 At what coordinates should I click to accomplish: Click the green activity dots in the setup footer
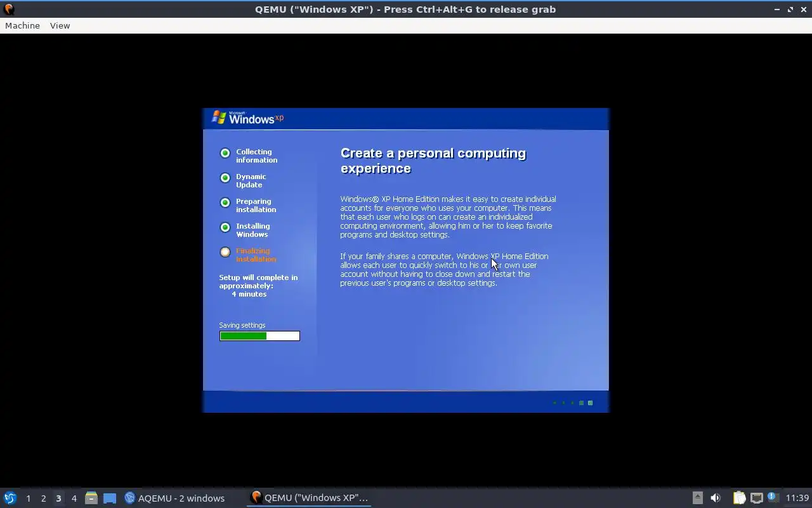point(573,403)
